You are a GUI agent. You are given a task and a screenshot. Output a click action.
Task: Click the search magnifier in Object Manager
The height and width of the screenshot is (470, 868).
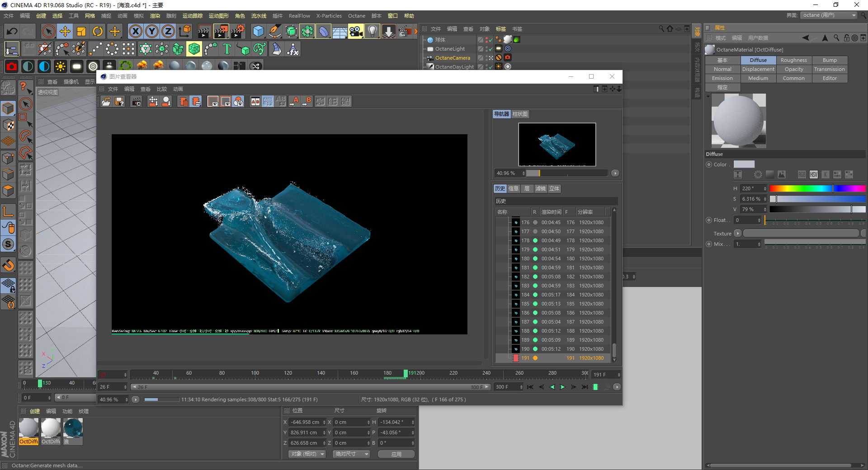661,29
